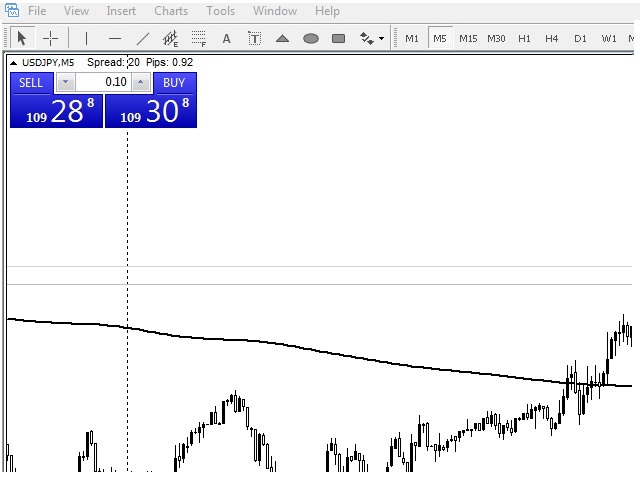This screenshot has width=640, height=480.
Task: Select the text tool A
Action: pos(227,39)
